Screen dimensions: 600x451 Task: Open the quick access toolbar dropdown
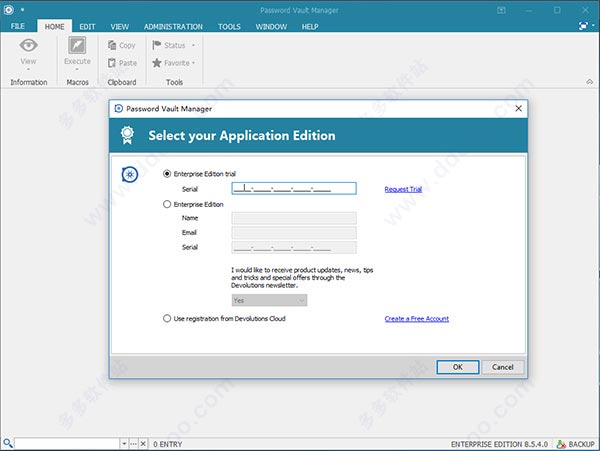tap(22, 10)
